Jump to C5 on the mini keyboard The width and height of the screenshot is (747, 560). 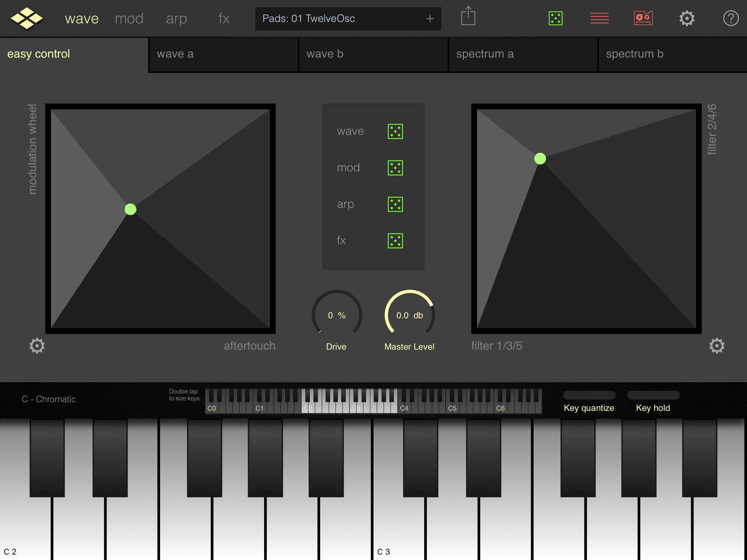tap(452, 408)
